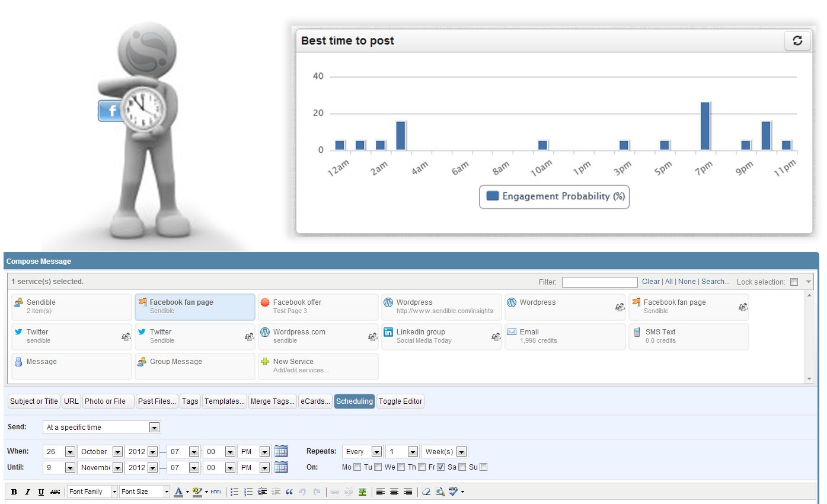Viewport: 827px width, 504px height.
Task: Center align text
Action: pyautogui.click(x=394, y=492)
